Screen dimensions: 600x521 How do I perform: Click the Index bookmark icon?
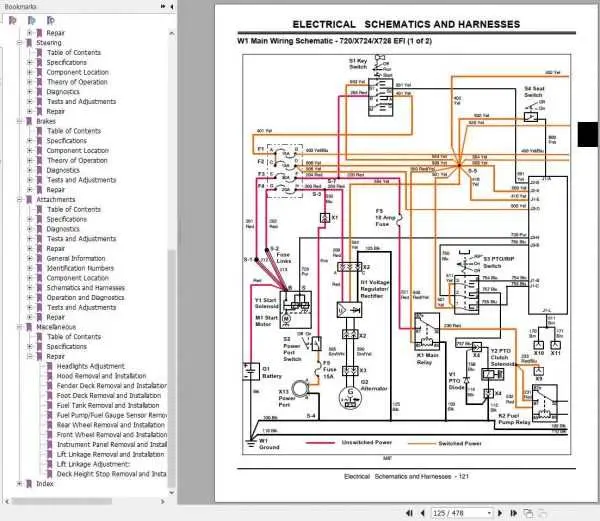[29, 484]
